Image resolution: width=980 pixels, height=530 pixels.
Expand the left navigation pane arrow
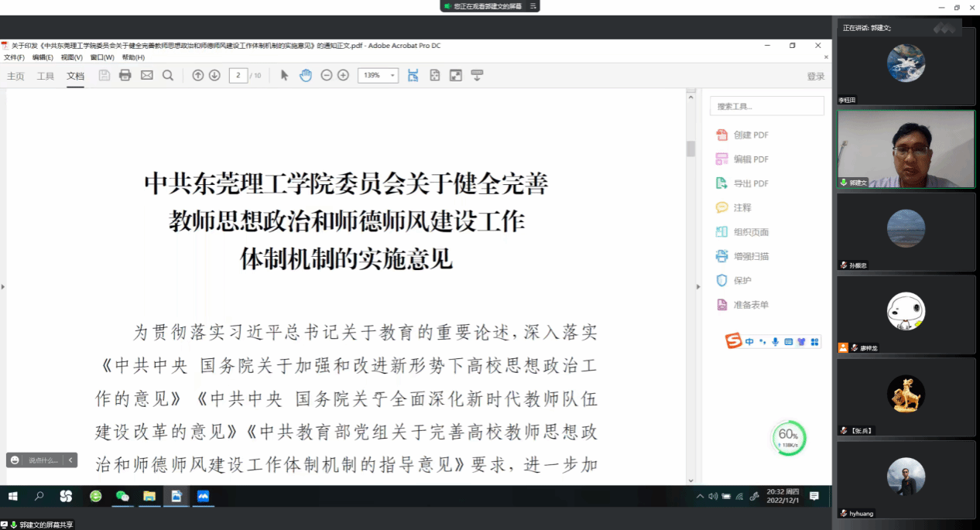pos(3,287)
